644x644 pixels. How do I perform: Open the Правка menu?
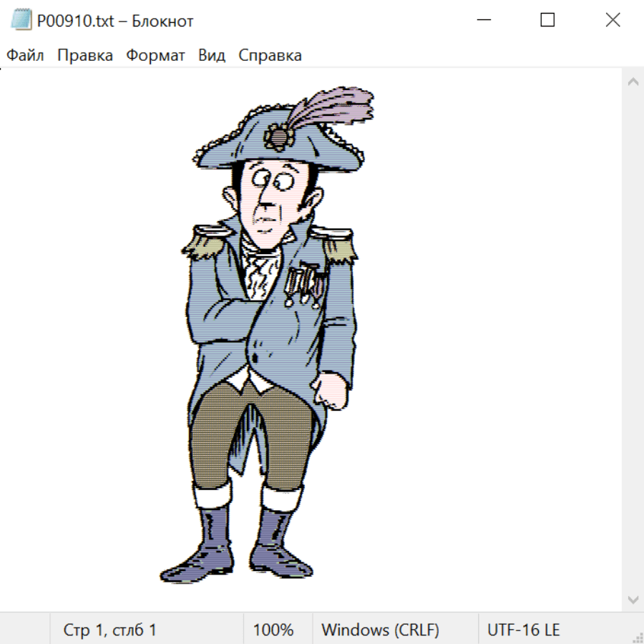85,56
